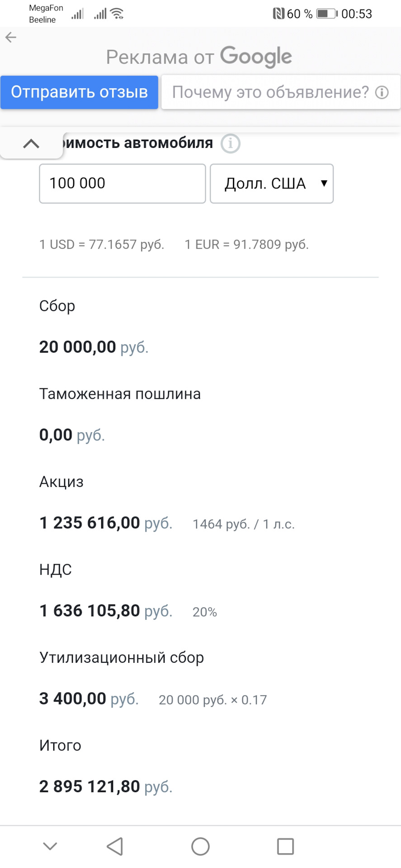The width and height of the screenshot is (401, 868).
Task: Click the info icon beside car cost heading
Action: (231, 144)
